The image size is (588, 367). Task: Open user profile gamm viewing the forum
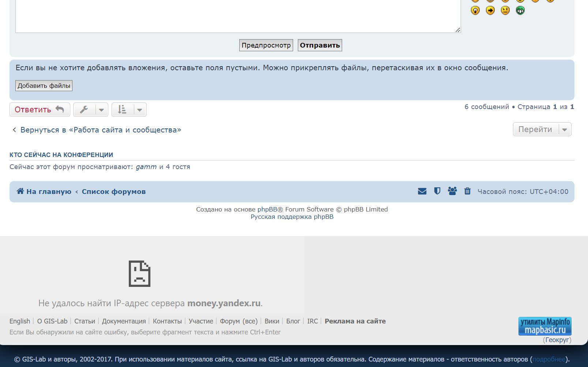pos(146,166)
